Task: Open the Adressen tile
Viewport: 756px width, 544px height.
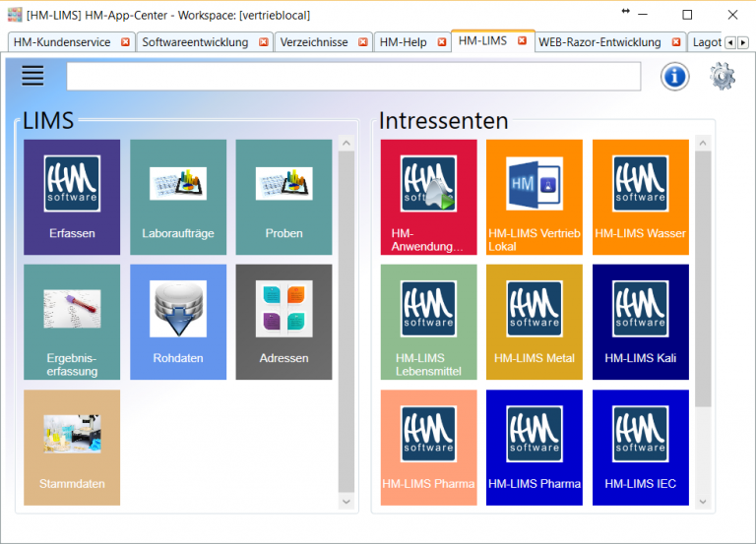Action: [x=283, y=322]
